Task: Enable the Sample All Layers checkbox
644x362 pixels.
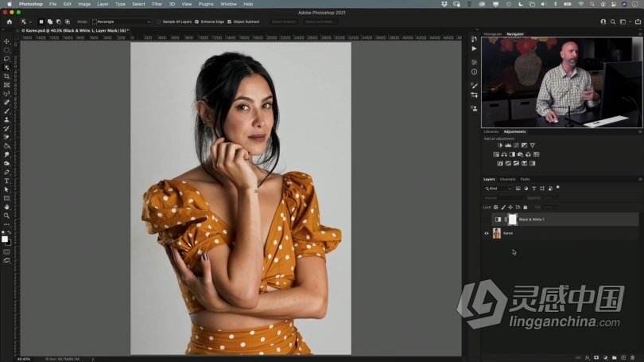Action: click(x=158, y=21)
